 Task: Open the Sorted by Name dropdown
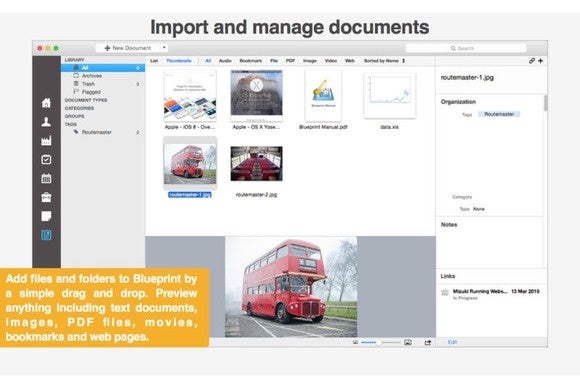click(x=384, y=61)
